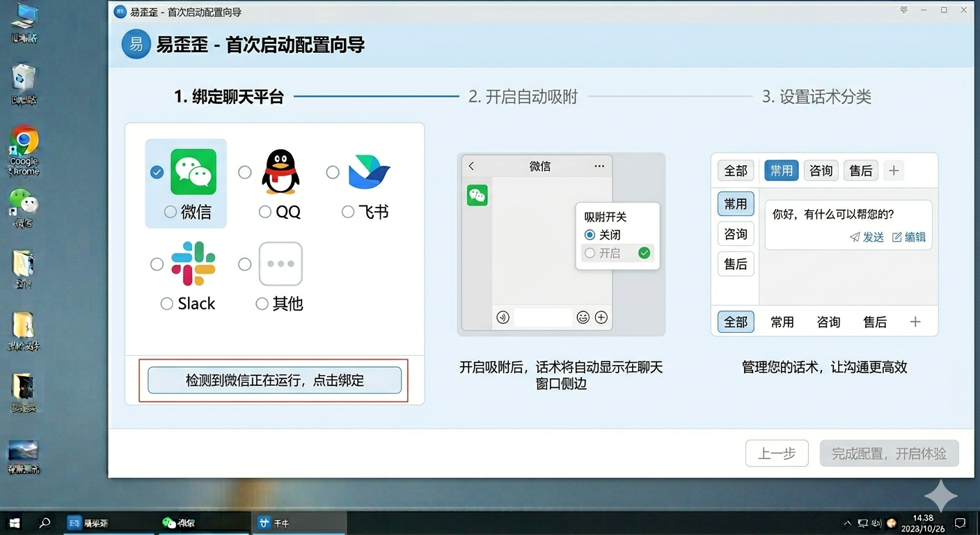Select the radio button next to Slack
The image size is (980, 535).
tap(157, 263)
